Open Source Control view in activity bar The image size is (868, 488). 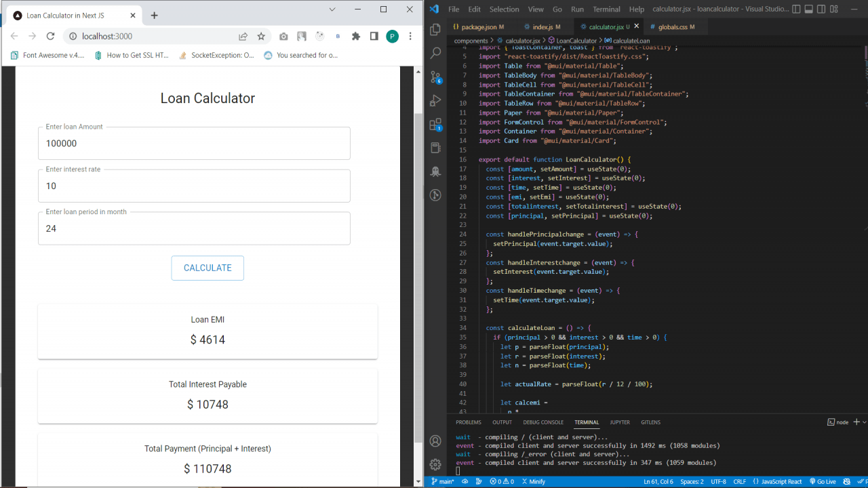pyautogui.click(x=435, y=77)
